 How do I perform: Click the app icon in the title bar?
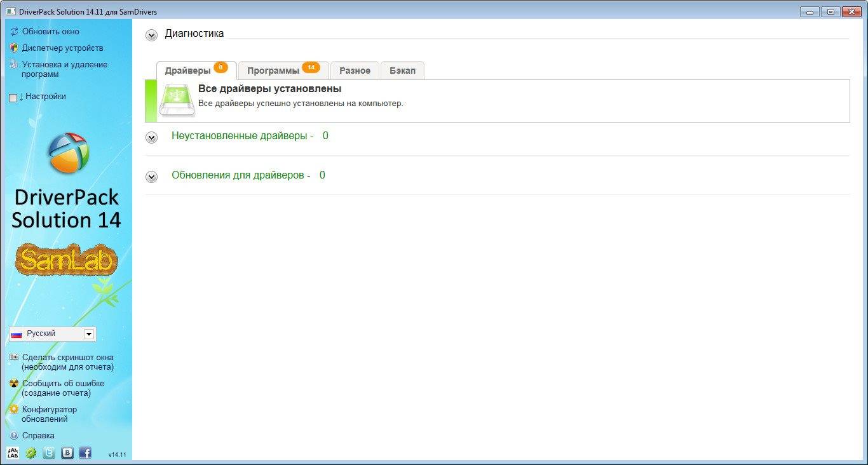click(x=11, y=11)
